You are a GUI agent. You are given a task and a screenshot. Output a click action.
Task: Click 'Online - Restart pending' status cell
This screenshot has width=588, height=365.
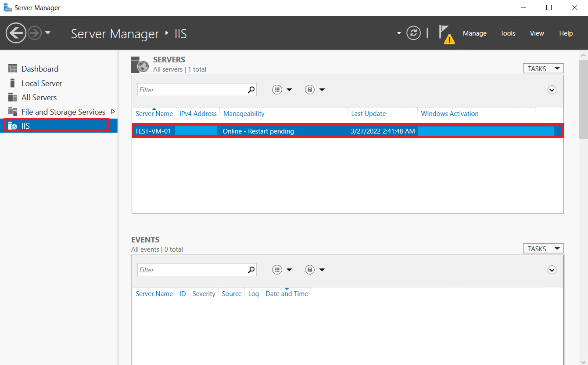(x=258, y=131)
